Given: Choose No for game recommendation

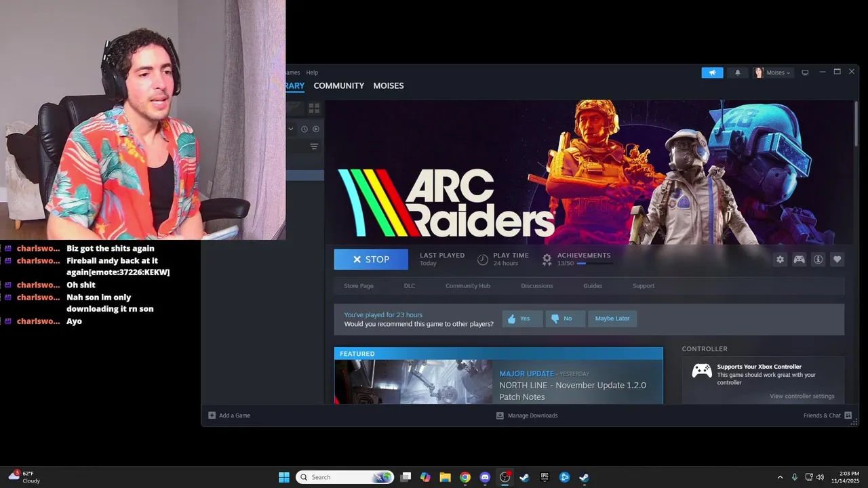Looking at the screenshot, I should point(565,319).
